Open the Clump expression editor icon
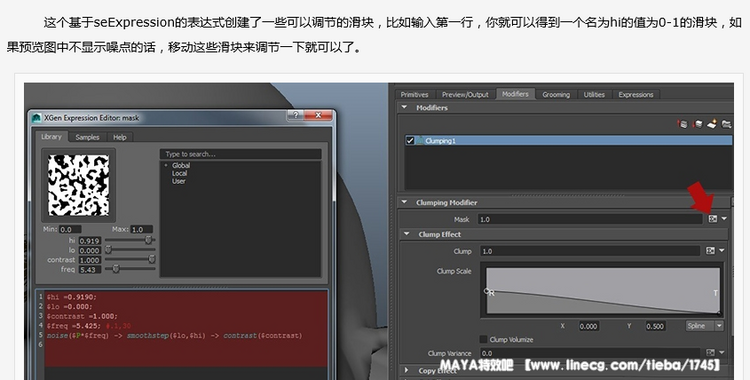Screen dimensions: 750x380 click(710, 251)
